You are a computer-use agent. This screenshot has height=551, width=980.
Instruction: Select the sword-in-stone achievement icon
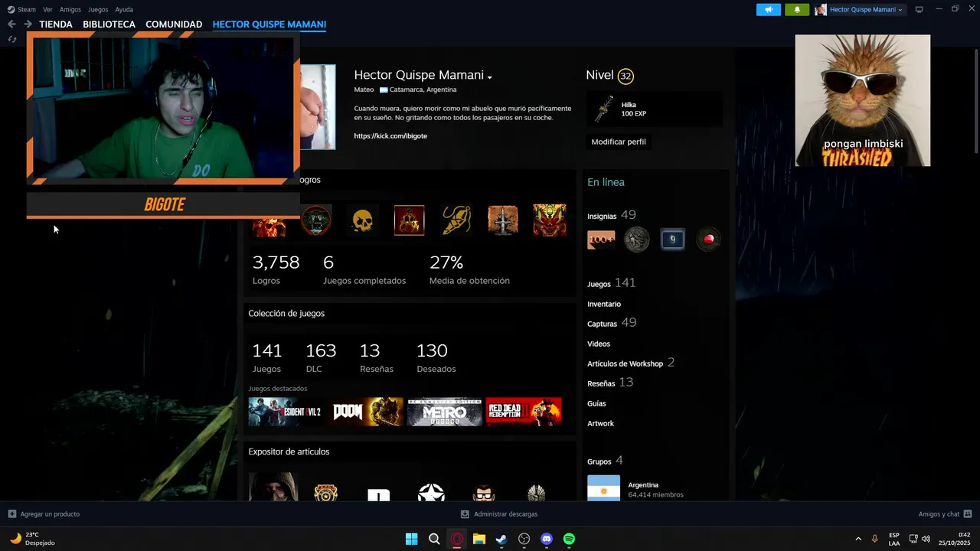click(503, 220)
